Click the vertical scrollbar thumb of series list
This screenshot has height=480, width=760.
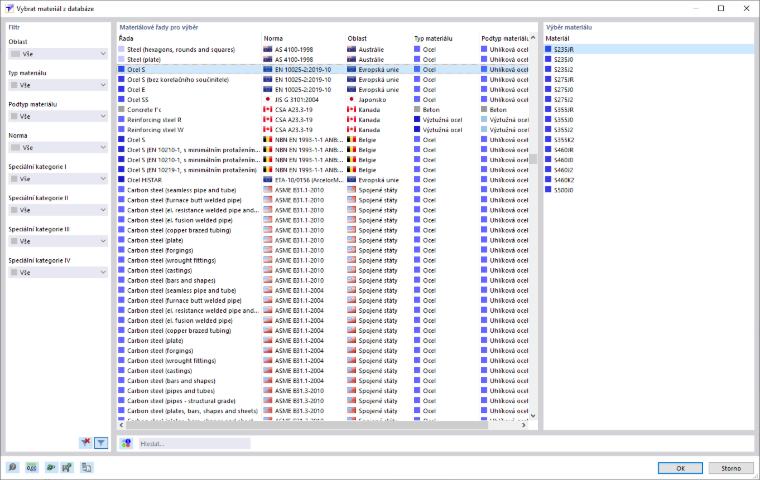(533, 159)
